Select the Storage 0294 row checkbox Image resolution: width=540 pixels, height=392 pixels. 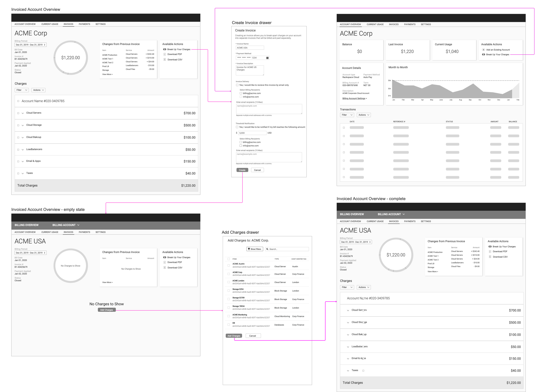pos(229,291)
